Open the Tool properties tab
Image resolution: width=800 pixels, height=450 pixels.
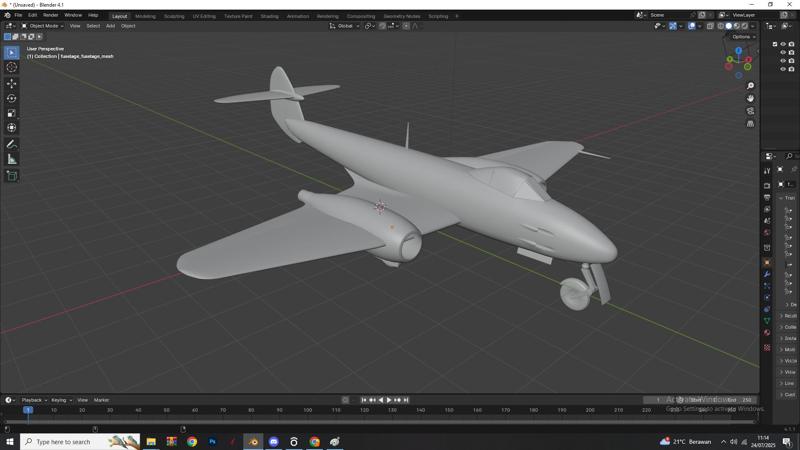coord(767,171)
